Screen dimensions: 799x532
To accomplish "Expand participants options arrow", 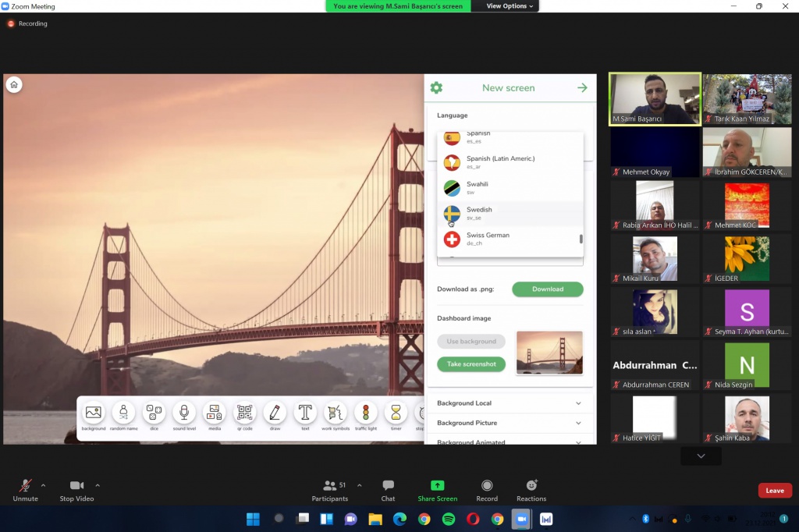I will tap(359, 485).
